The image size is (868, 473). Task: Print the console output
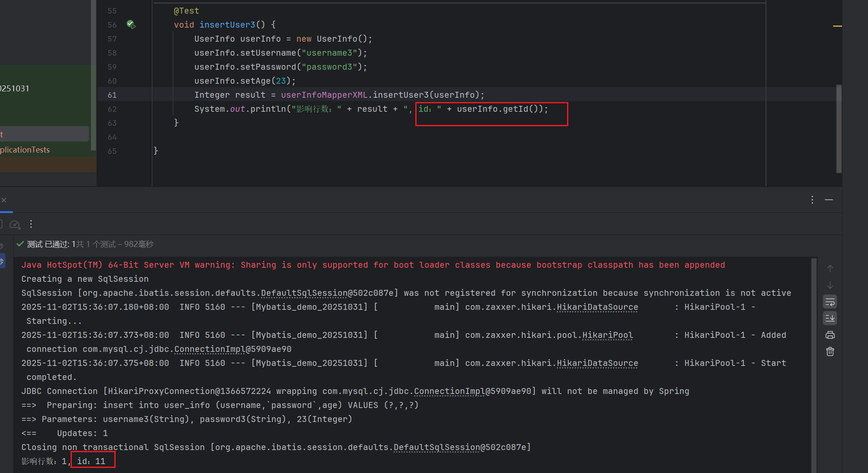point(830,335)
